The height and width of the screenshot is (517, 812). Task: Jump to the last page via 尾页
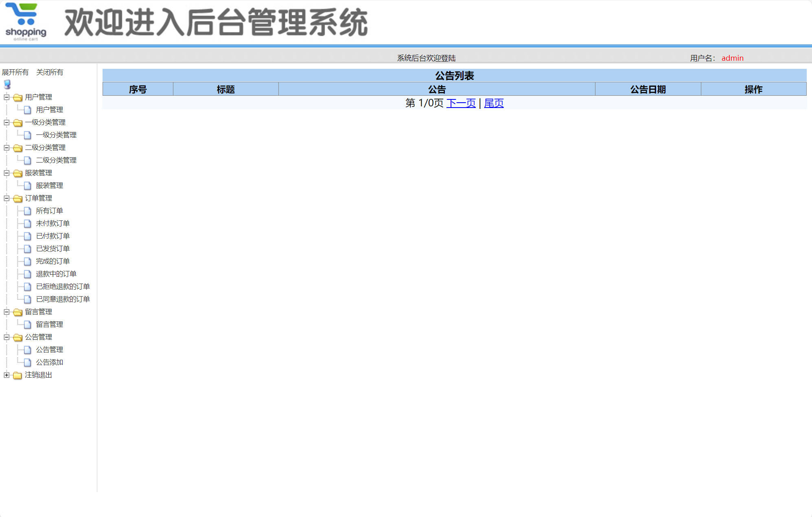click(x=493, y=103)
